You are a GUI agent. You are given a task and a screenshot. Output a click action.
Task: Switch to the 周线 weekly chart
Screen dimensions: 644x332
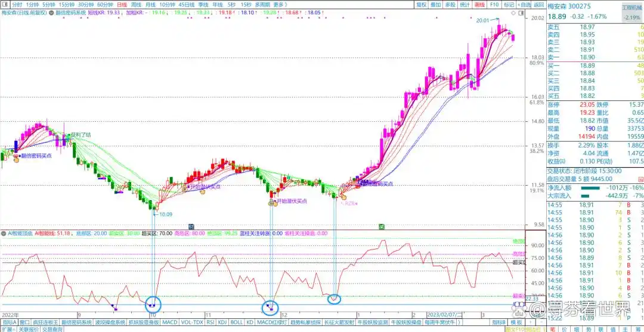point(136,5)
